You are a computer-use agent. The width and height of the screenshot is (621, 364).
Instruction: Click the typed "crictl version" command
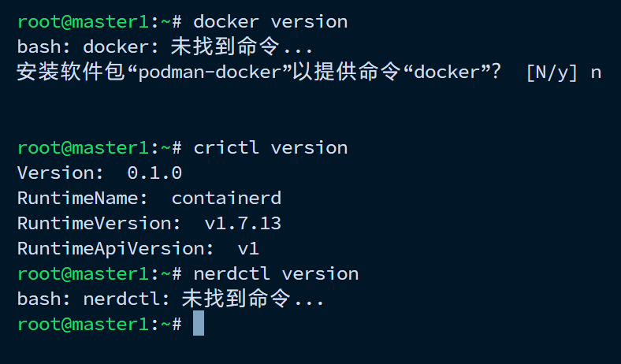point(270,148)
